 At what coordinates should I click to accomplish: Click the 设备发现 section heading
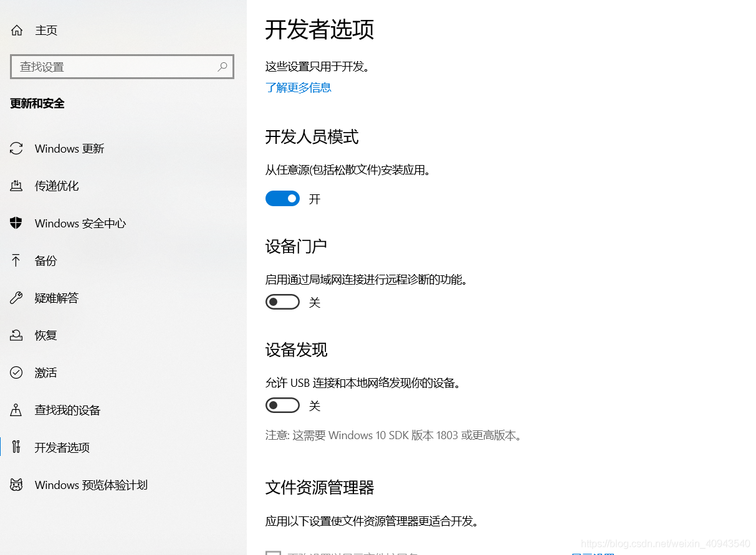[x=297, y=349]
